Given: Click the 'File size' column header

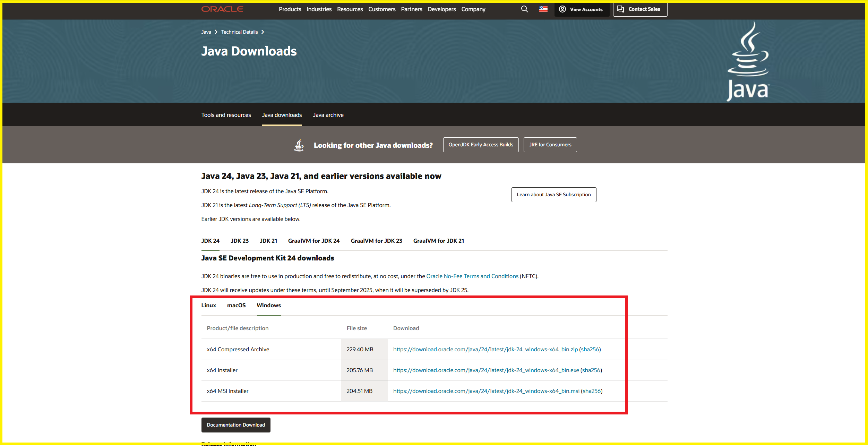Looking at the screenshot, I should tap(356, 328).
